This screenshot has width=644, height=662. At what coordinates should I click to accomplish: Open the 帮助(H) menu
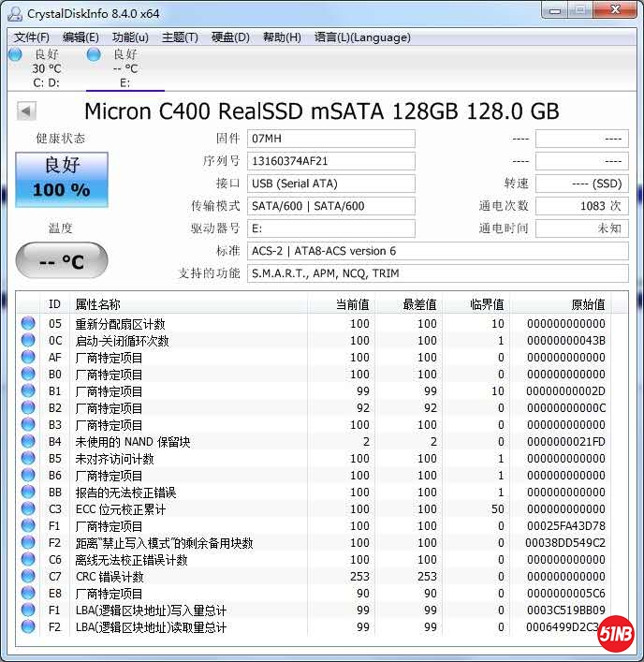pos(282,37)
